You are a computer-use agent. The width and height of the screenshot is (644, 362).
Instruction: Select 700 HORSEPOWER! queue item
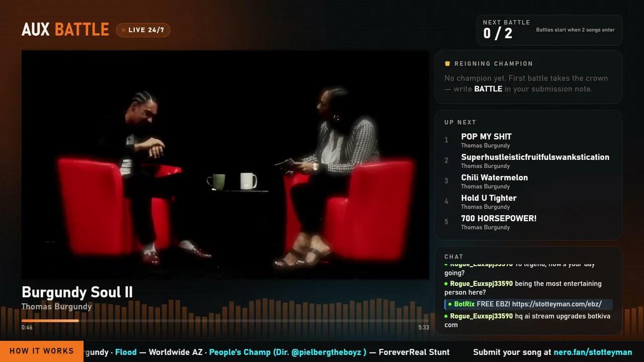(528, 222)
